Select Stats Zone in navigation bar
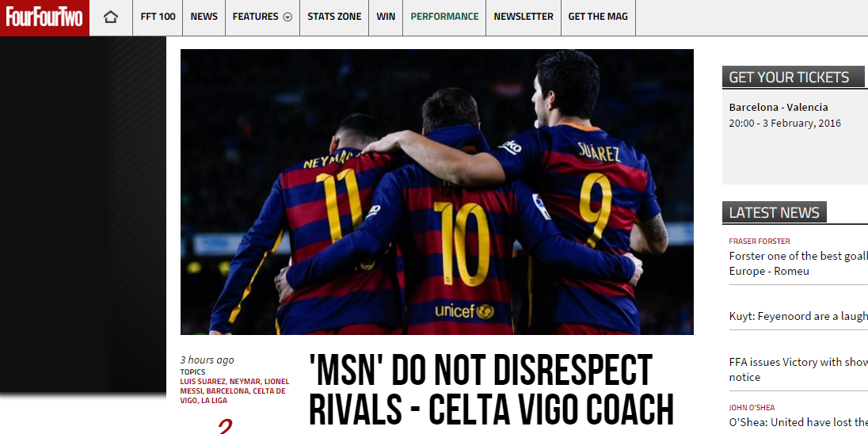Screen dimensions: 868x434 pyautogui.click(x=334, y=17)
